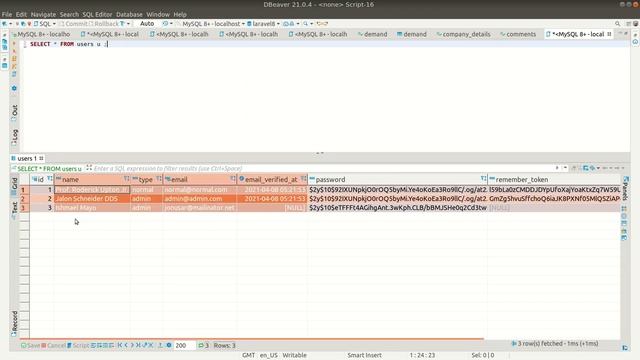The height and width of the screenshot is (360, 640).
Task: Click the Commit toolbar button
Action: point(73,24)
